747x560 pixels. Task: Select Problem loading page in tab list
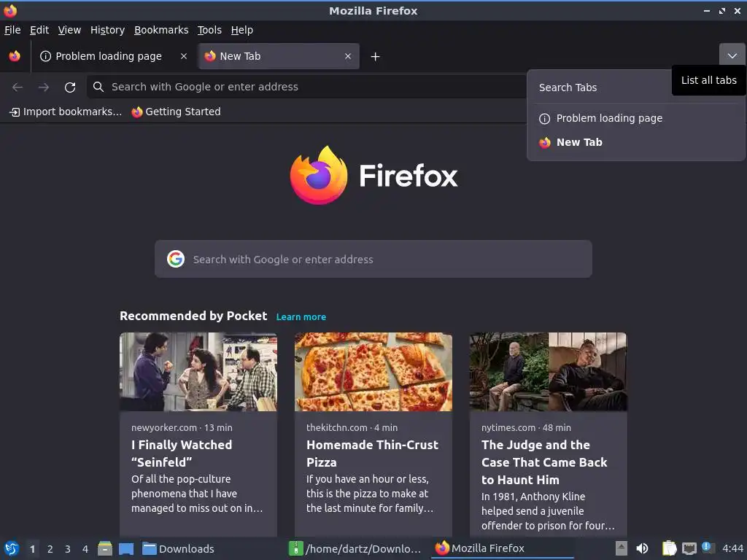pyautogui.click(x=636, y=118)
